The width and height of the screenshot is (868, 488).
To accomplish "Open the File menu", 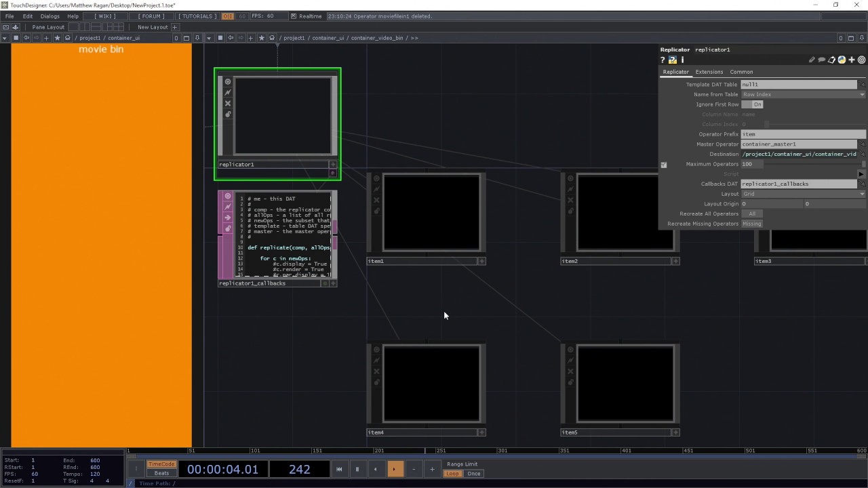I will (9, 16).
